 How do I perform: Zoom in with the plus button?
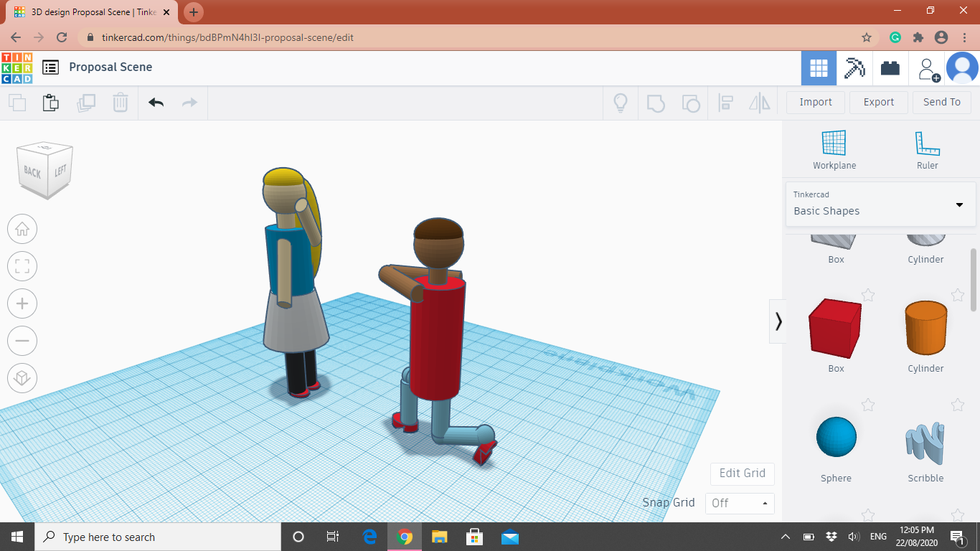22,303
